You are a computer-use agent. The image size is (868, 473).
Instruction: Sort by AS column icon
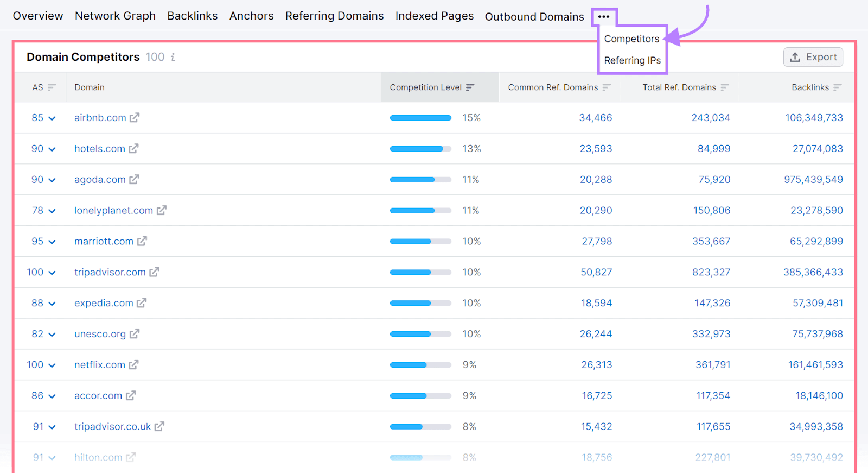52,87
